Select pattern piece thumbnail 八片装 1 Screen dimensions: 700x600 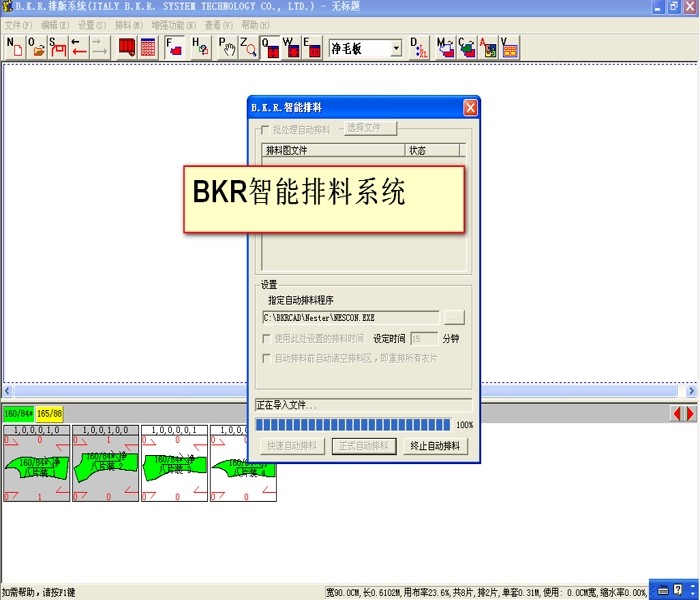[37, 463]
